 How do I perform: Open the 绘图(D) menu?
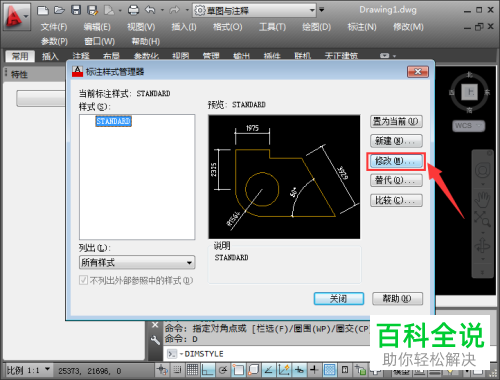point(316,27)
